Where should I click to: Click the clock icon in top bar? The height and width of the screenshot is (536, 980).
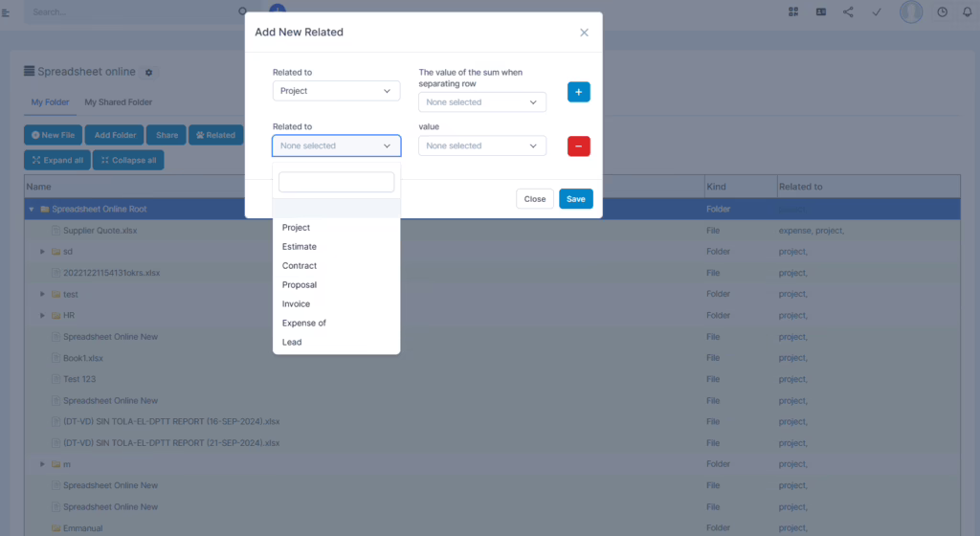[942, 11]
